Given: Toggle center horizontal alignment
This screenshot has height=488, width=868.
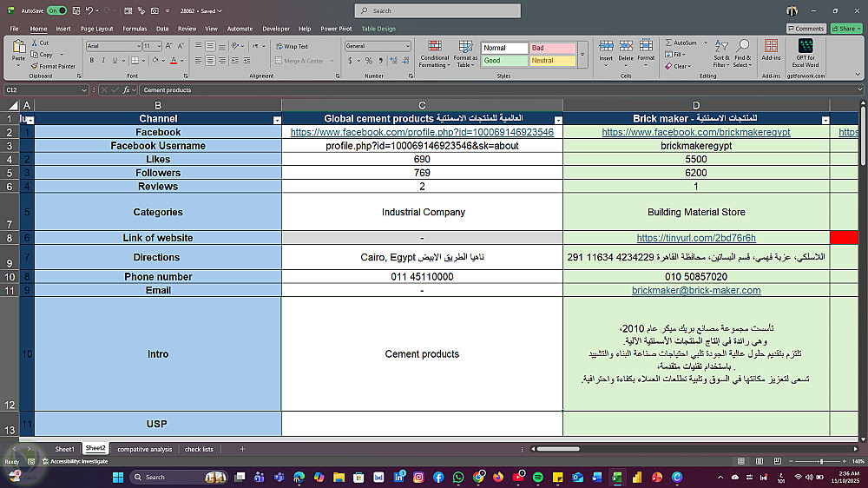Looking at the screenshot, I should pyautogui.click(x=210, y=61).
